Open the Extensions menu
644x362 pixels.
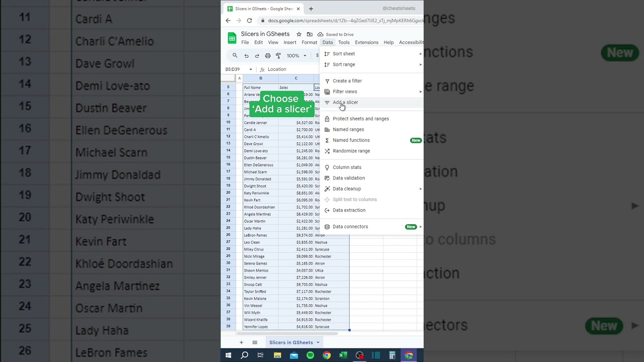tap(366, 43)
